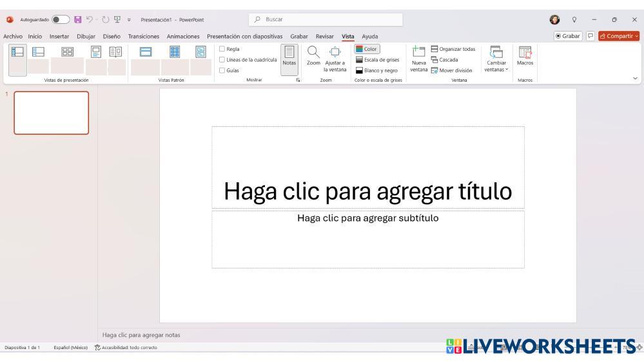Click Ajustar a la ventana icon
The image size is (644, 362).
[335, 53]
